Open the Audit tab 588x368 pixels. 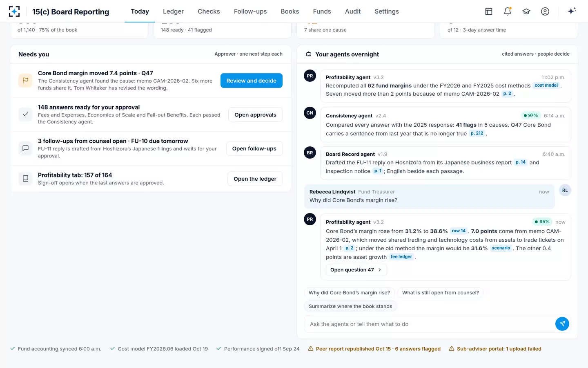pos(353,11)
